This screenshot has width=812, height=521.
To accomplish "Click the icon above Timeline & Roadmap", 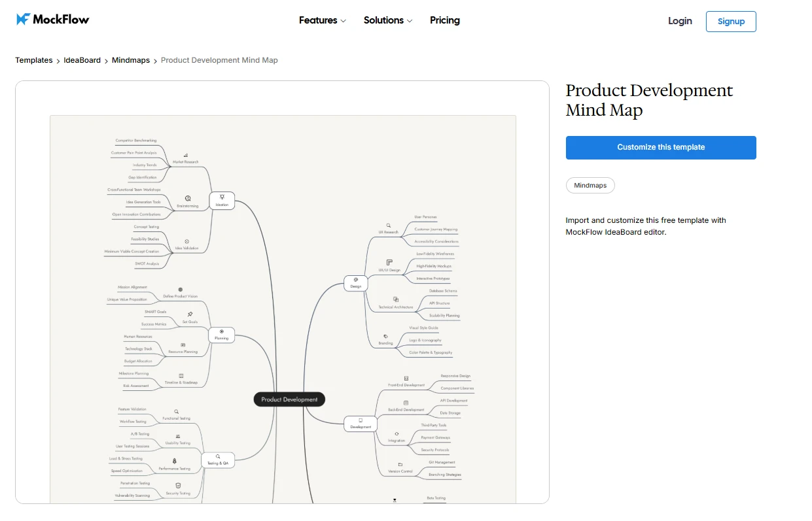I will (181, 376).
